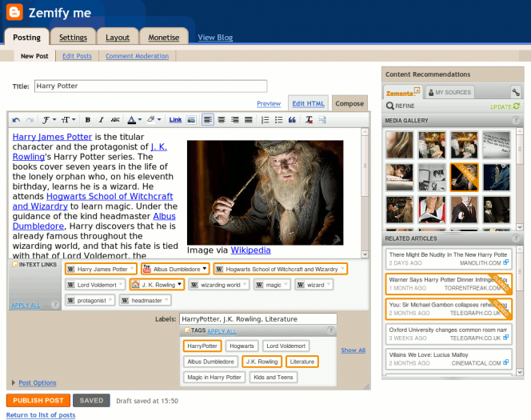Open Zemanta settings wrench icon
The width and height of the screenshot is (531, 420).
[x=516, y=92]
